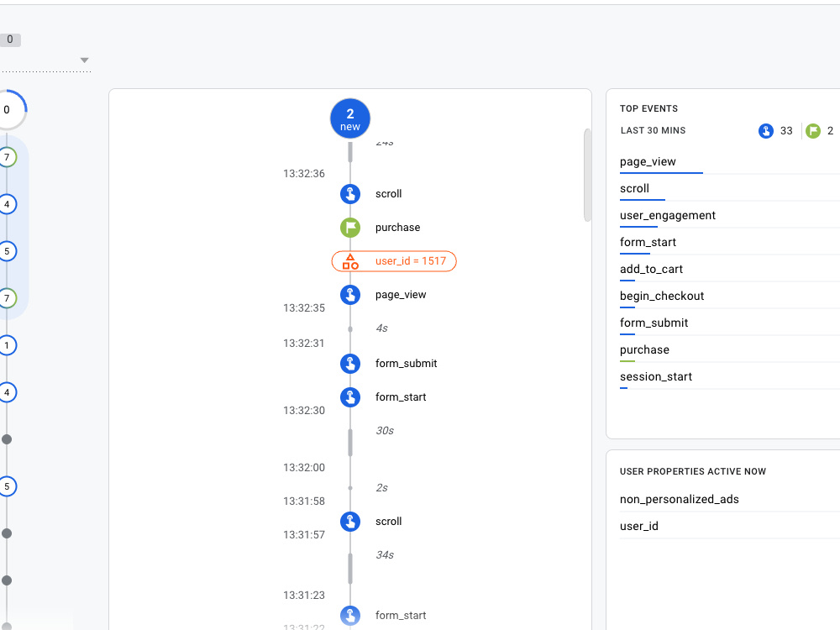Click the 34s gap label

point(385,555)
